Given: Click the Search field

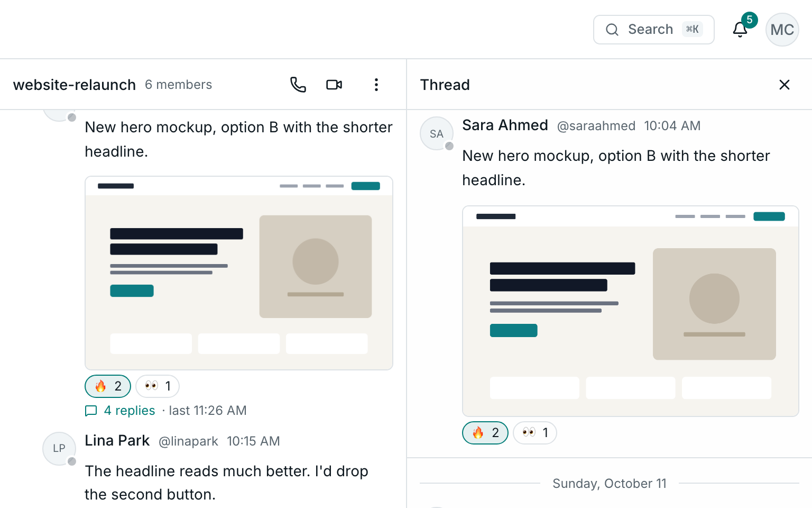Looking at the screenshot, I should coord(654,30).
